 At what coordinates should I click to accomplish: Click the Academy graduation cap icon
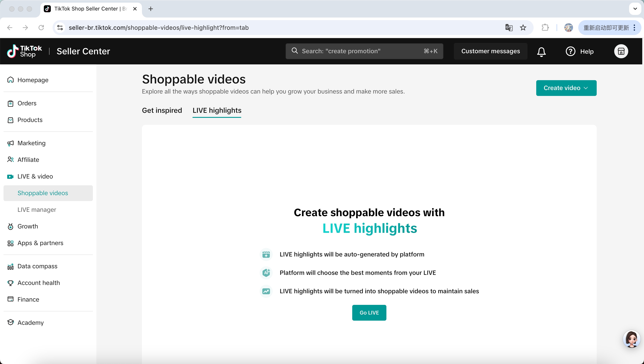click(11, 322)
